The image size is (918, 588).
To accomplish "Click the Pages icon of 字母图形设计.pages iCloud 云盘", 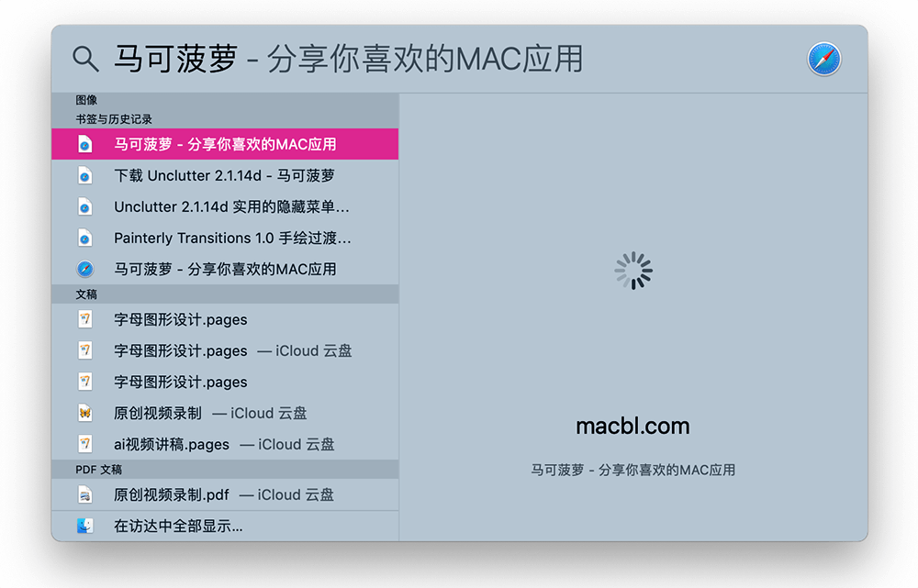I will 84,350.
